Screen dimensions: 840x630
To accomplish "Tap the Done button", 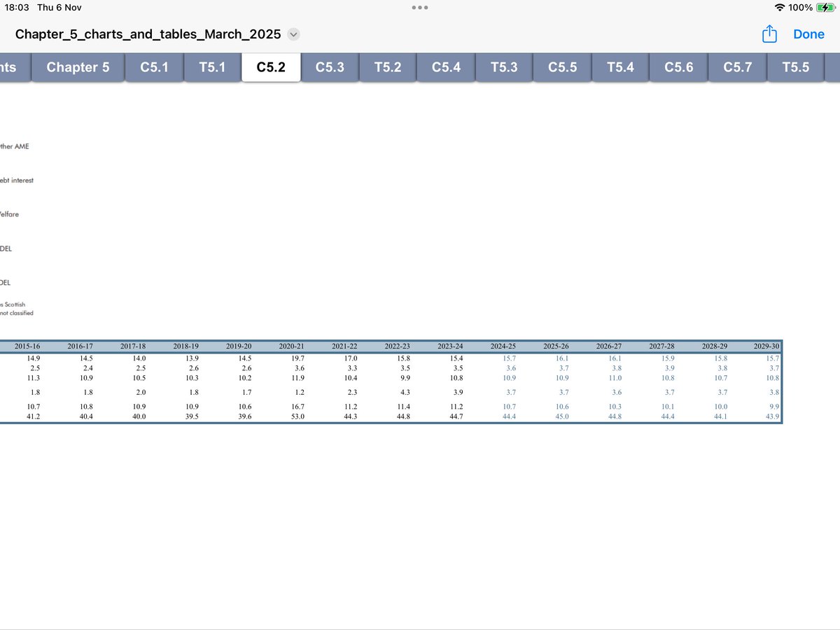I will (x=808, y=34).
